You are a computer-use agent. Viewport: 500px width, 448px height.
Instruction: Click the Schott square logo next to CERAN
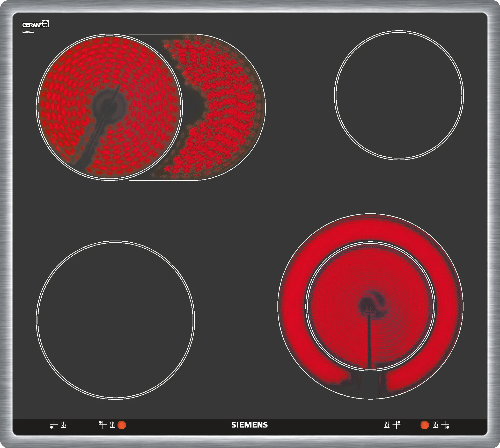(45, 24)
